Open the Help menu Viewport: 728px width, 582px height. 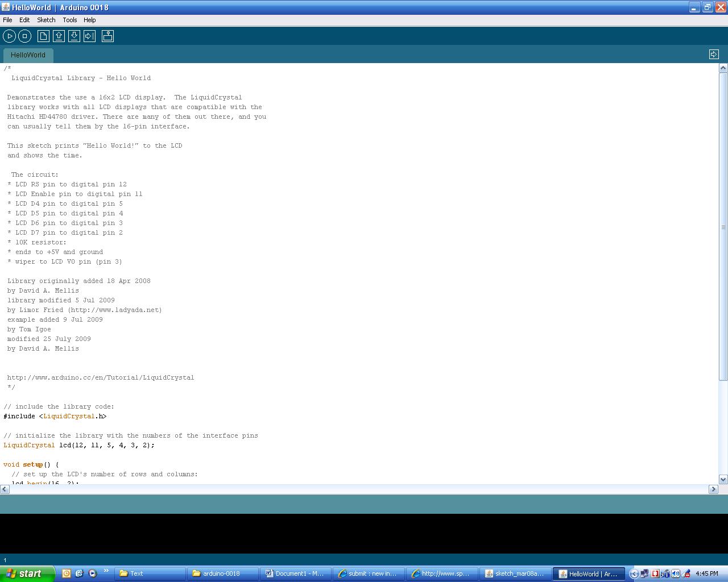point(90,20)
